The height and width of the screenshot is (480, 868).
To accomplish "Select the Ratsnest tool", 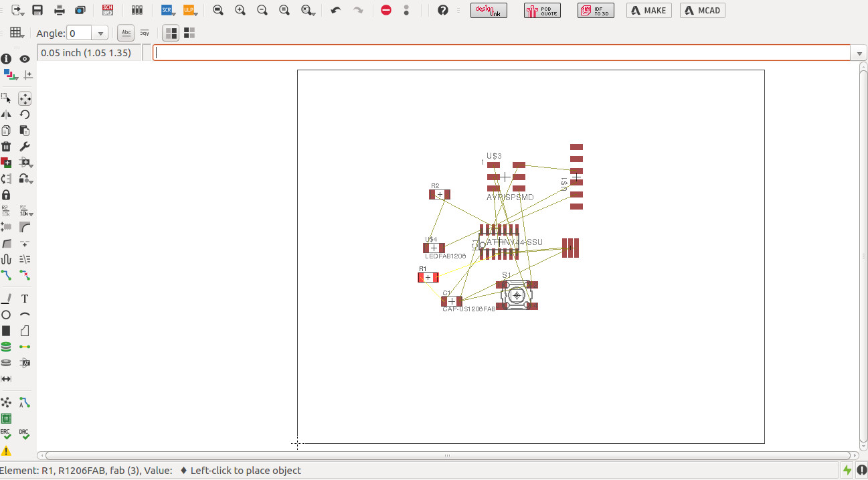I will 6,402.
